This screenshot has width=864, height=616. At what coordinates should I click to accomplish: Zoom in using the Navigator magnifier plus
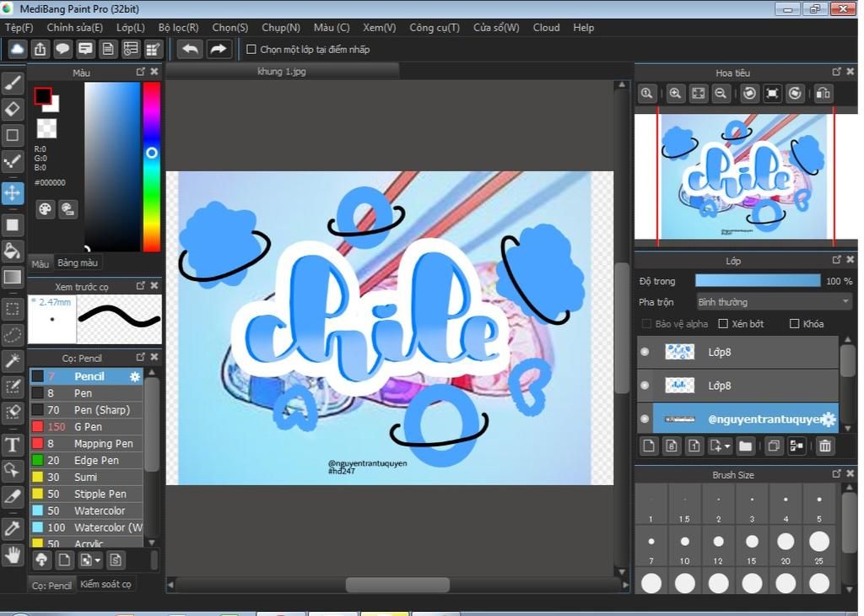click(675, 93)
